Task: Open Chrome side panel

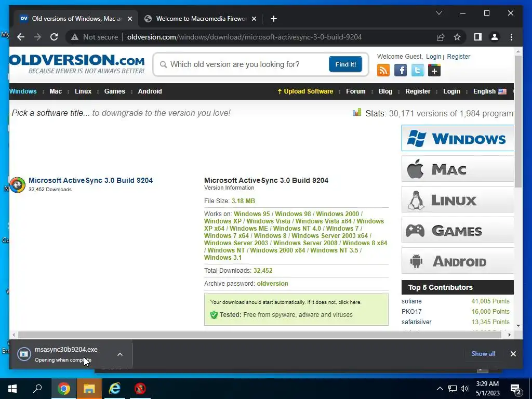Action: (x=478, y=37)
